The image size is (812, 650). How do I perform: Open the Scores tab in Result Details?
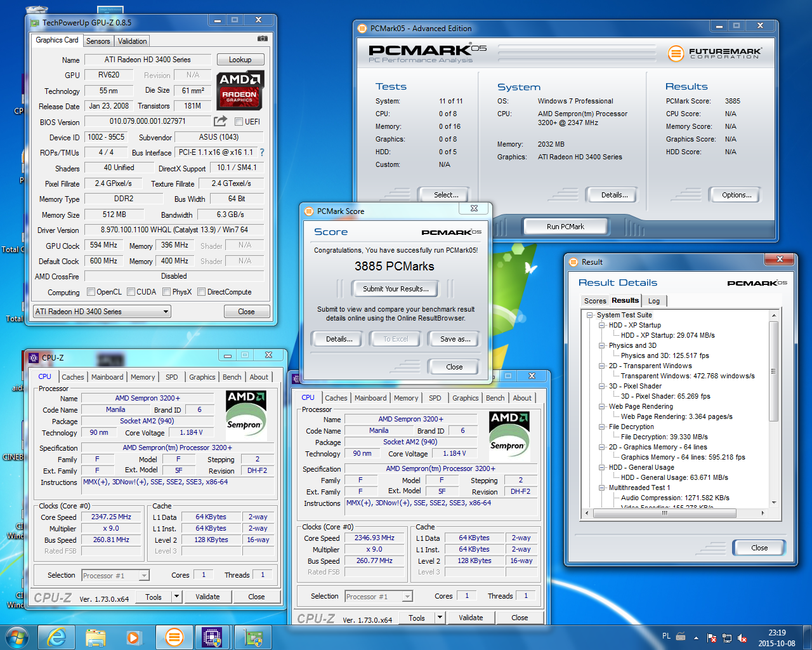point(595,301)
